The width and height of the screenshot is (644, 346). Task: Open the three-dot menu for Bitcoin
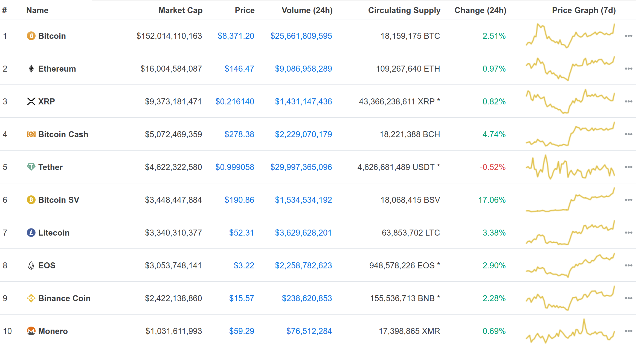(x=629, y=36)
